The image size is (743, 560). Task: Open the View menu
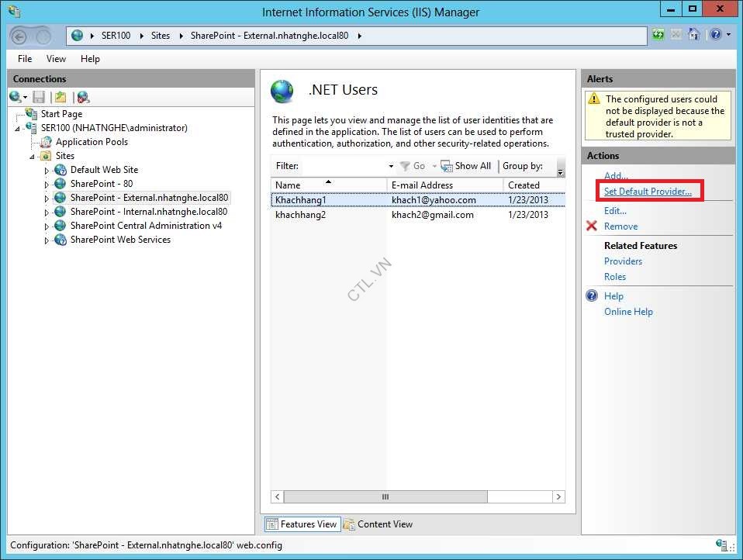tap(56, 59)
